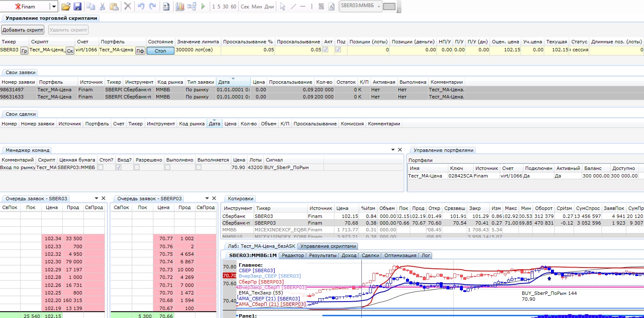Click the text label 'A' tool icon

point(331,7)
